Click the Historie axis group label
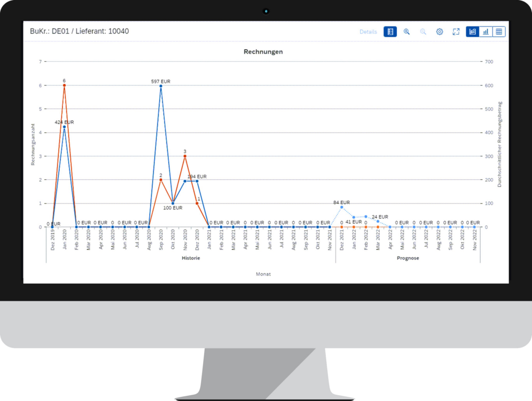The width and height of the screenshot is (532, 401). click(x=191, y=258)
